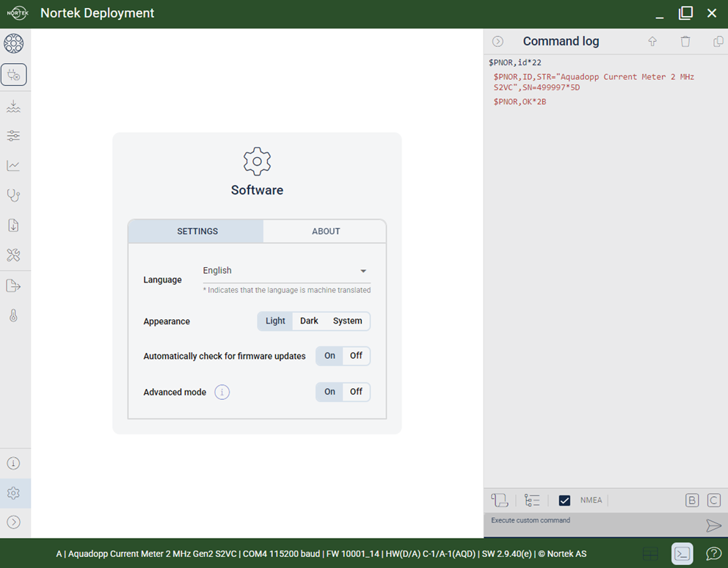This screenshot has height=568, width=728.
Task: Switch to the ABOUT tab
Action: point(325,231)
